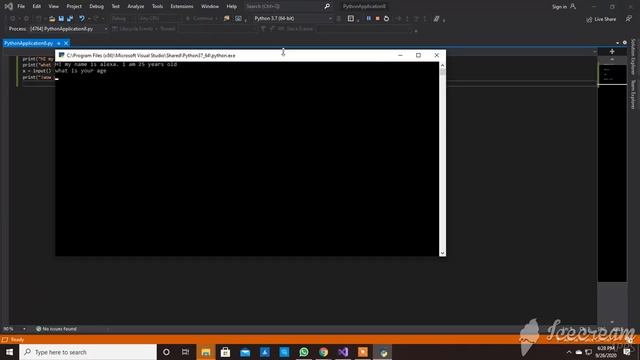Click the Cortana circle icon on taskbar
Image resolution: width=640 pixels, height=360 pixels.
tap(166, 352)
